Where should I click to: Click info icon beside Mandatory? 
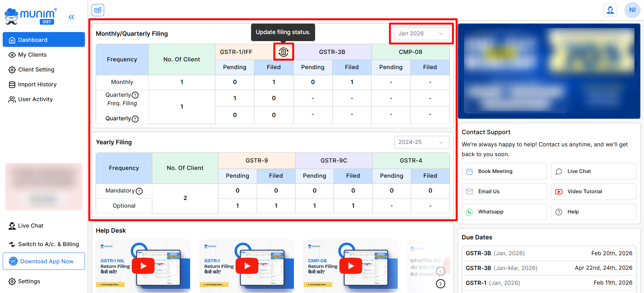pos(139,191)
